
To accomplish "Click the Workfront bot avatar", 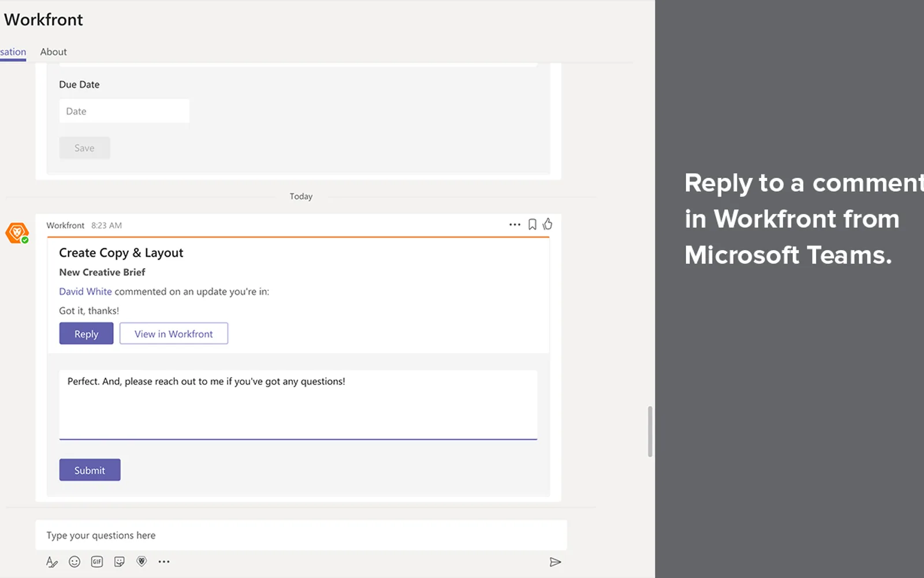I will [17, 233].
